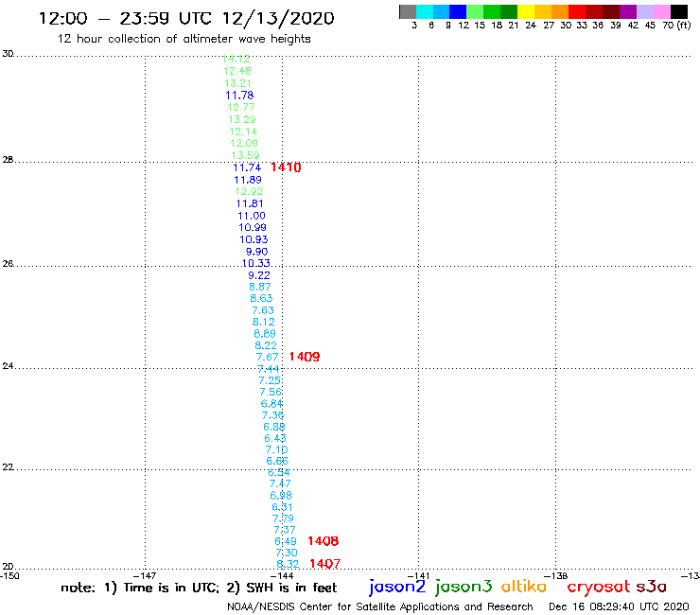Select the orange swatch in the color scale
The width and height of the screenshot is (700, 615).
click(x=560, y=11)
